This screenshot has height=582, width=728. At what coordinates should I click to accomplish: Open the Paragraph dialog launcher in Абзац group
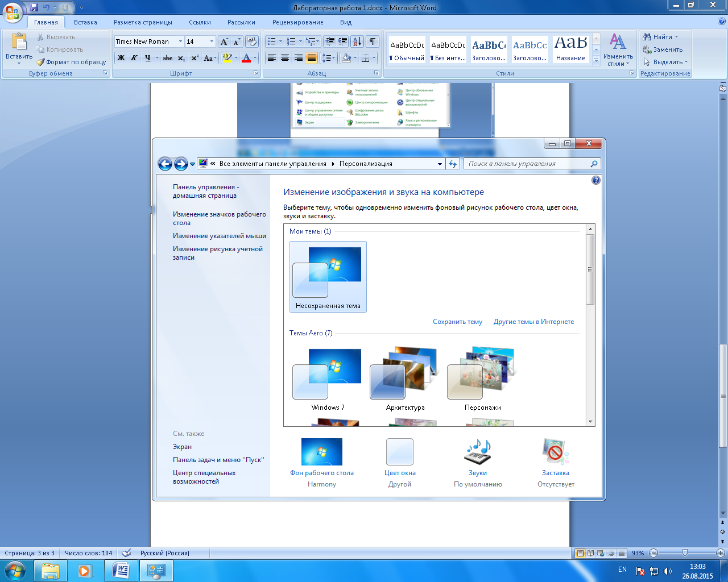click(x=377, y=73)
